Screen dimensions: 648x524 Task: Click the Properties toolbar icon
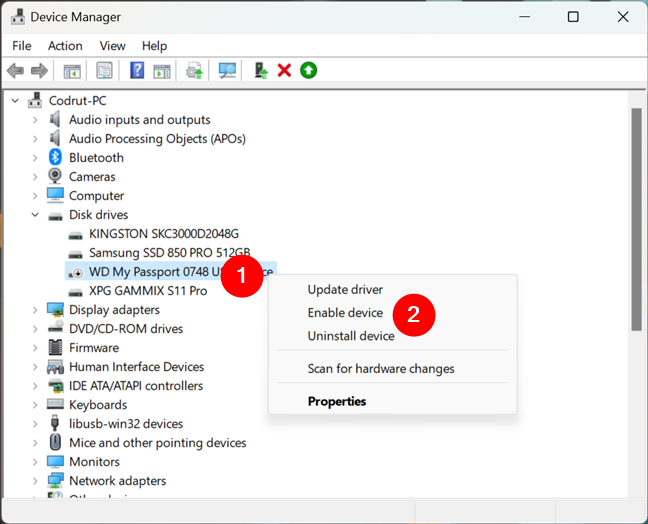click(x=104, y=71)
